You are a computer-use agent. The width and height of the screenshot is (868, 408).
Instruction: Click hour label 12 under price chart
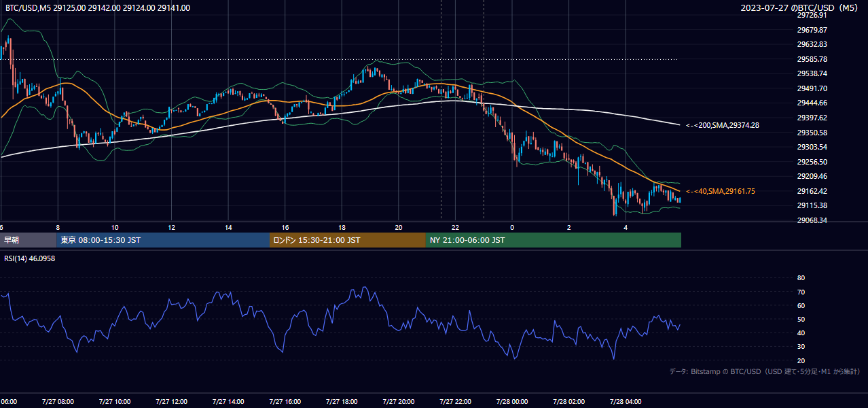[x=172, y=227]
